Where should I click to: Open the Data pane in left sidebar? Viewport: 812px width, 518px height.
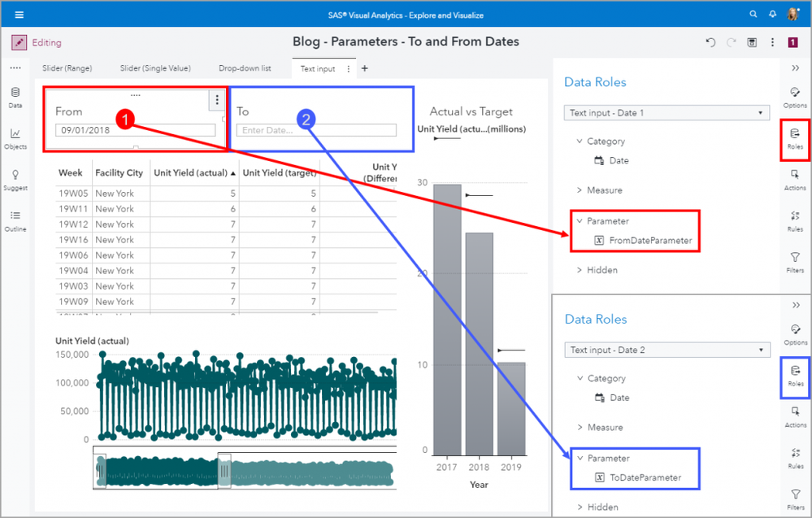click(15, 97)
